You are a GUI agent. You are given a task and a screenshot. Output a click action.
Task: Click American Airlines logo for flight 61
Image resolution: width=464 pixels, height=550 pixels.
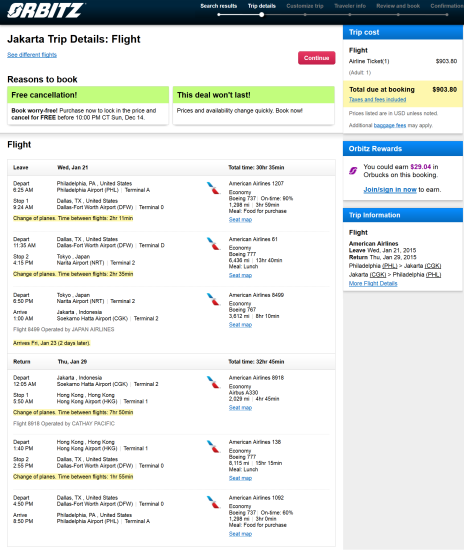[x=213, y=244]
